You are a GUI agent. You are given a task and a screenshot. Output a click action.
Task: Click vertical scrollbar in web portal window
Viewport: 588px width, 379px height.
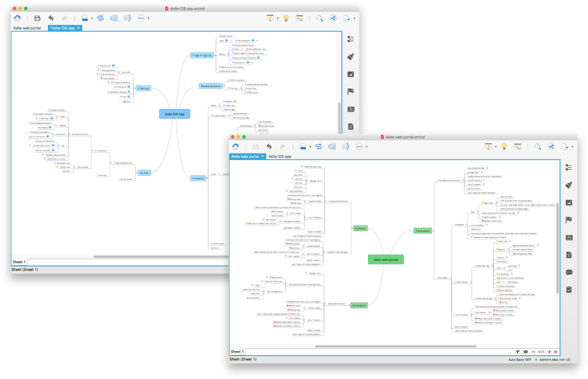(557, 248)
